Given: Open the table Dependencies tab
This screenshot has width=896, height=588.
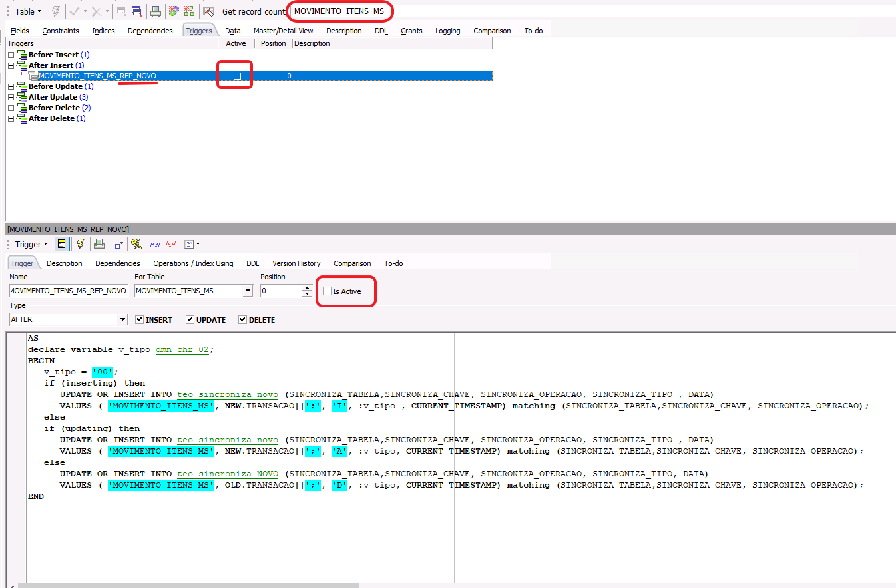Looking at the screenshot, I should point(150,31).
